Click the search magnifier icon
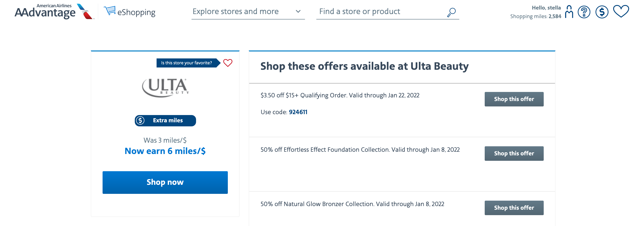The height and width of the screenshot is (226, 644). [x=452, y=12]
